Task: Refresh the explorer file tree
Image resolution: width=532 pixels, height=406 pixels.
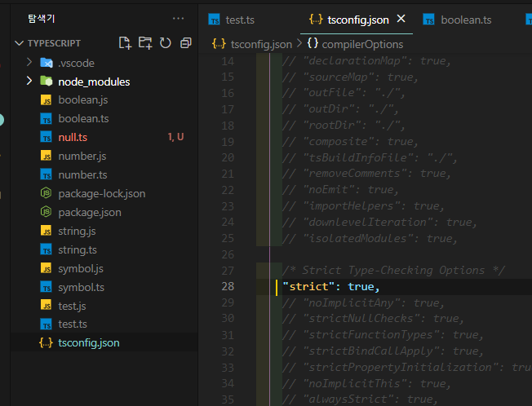Action: pyautogui.click(x=166, y=43)
